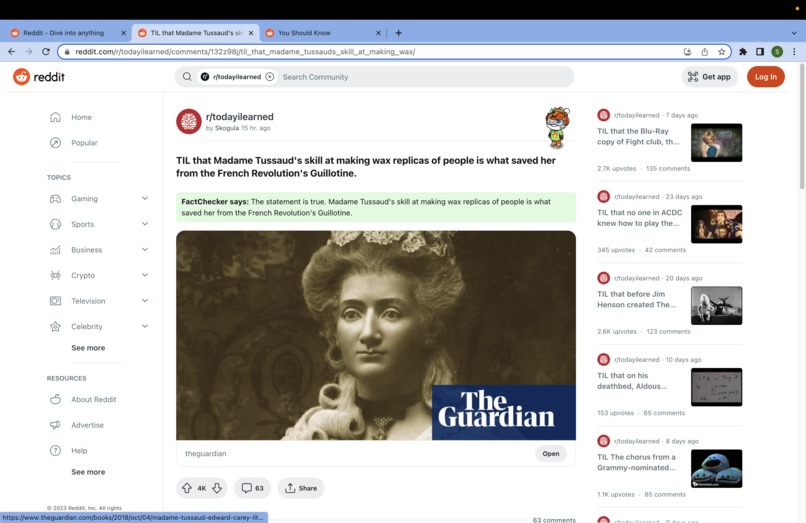Close the You Should Know tab
This screenshot has height=523, width=806.
tap(378, 33)
